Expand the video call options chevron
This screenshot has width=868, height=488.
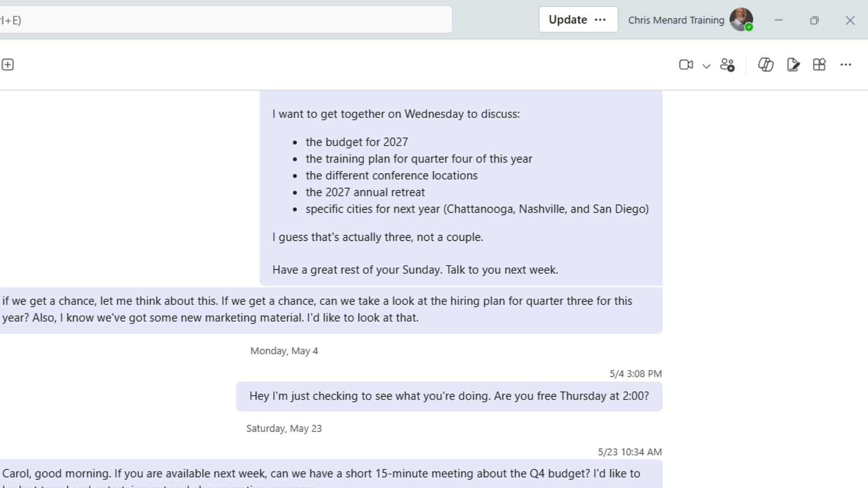point(706,66)
